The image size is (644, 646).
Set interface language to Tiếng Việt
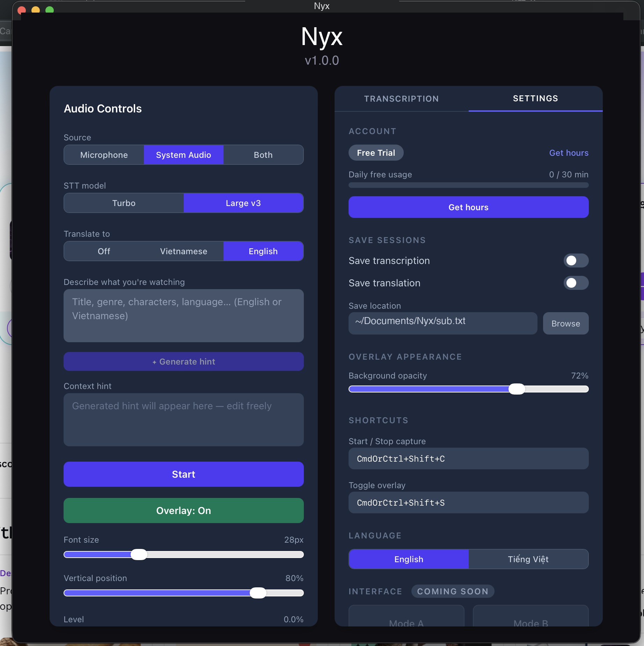click(528, 559)
